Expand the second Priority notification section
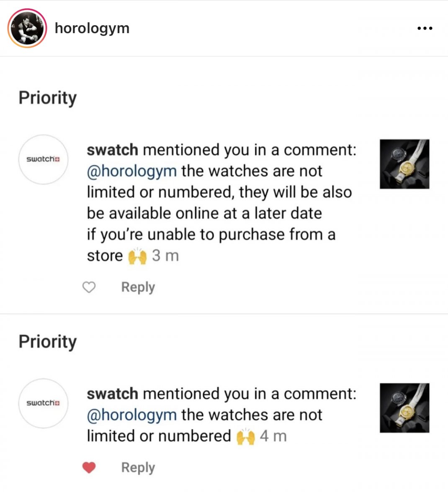This screenshot has height=492, width=448. 47,342
